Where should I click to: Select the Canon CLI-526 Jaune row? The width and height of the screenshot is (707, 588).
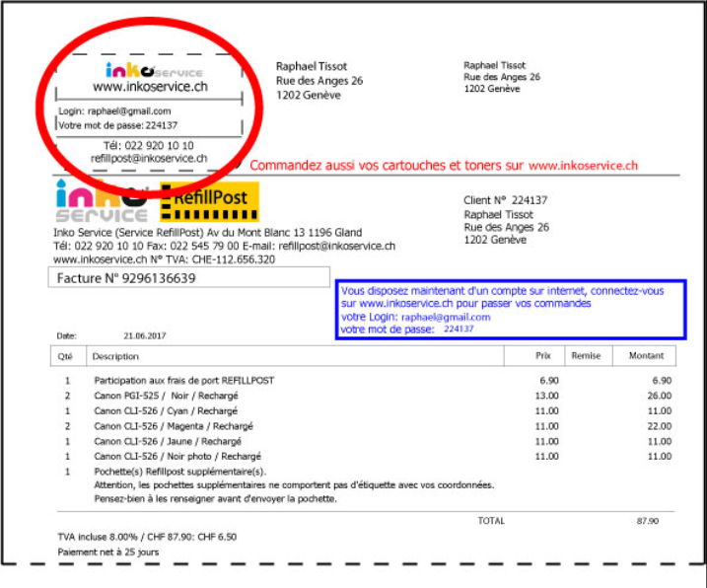tap(167, 441)
